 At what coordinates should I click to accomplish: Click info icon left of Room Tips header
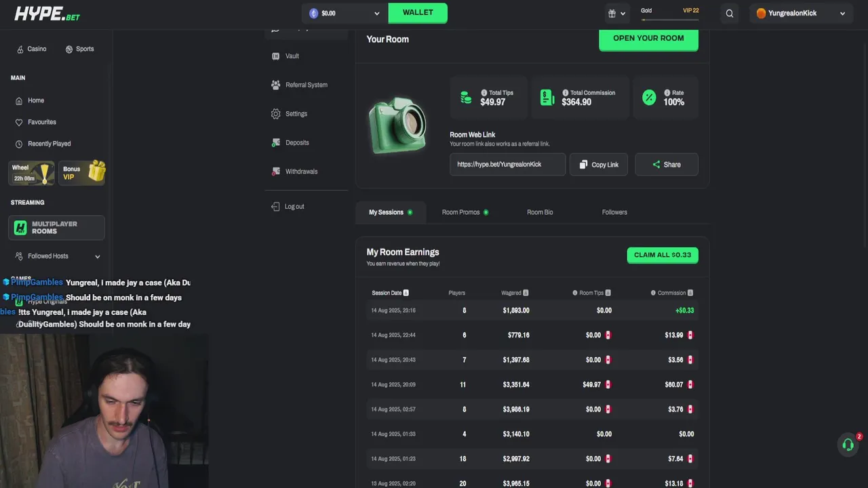(x=575, y=293)
